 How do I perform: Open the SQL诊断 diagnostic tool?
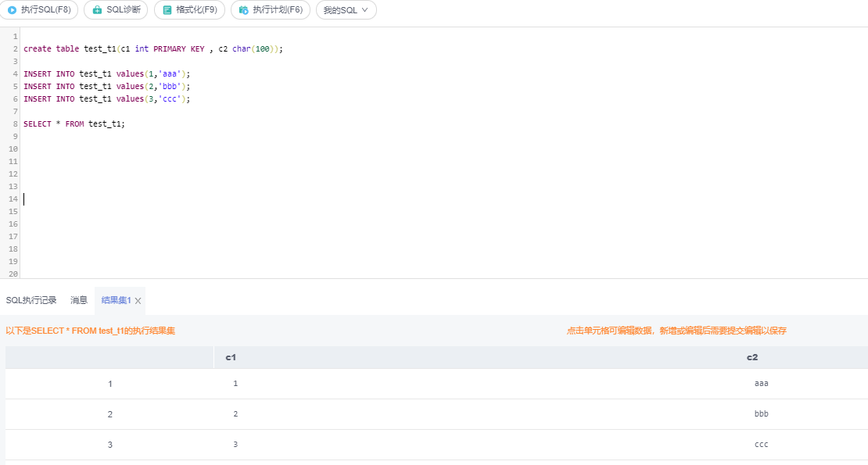(116, 10)
